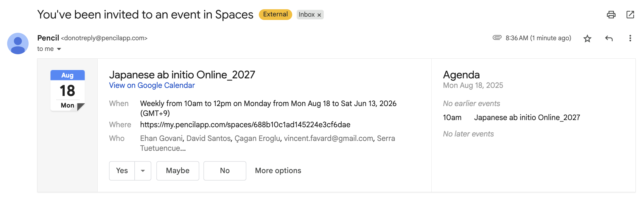Open View on Google Calendar
Screen dimensions: 644x202
pyautogui.click(x=152, y=86)
